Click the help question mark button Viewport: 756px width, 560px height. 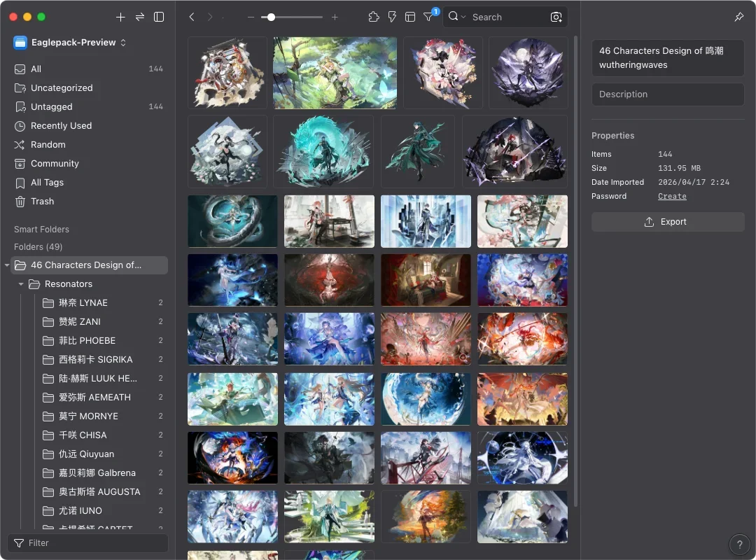pyautogui.click(x=739, y=544)
